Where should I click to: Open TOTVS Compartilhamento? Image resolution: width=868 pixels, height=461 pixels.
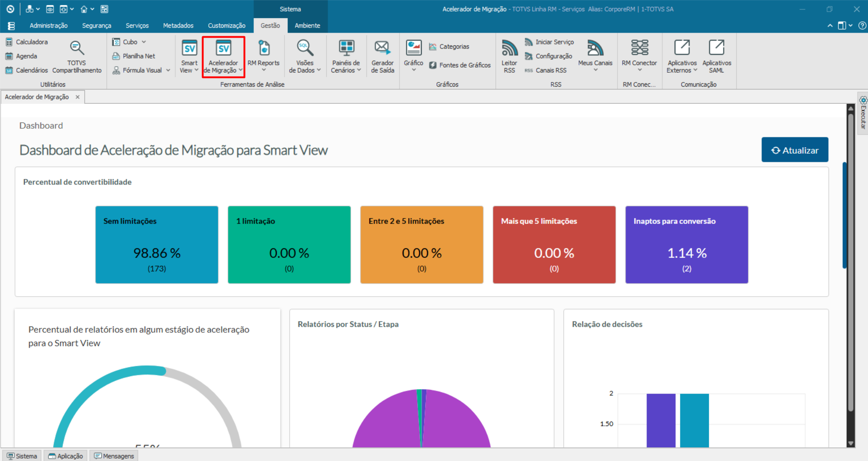click(x=77, y=57)
